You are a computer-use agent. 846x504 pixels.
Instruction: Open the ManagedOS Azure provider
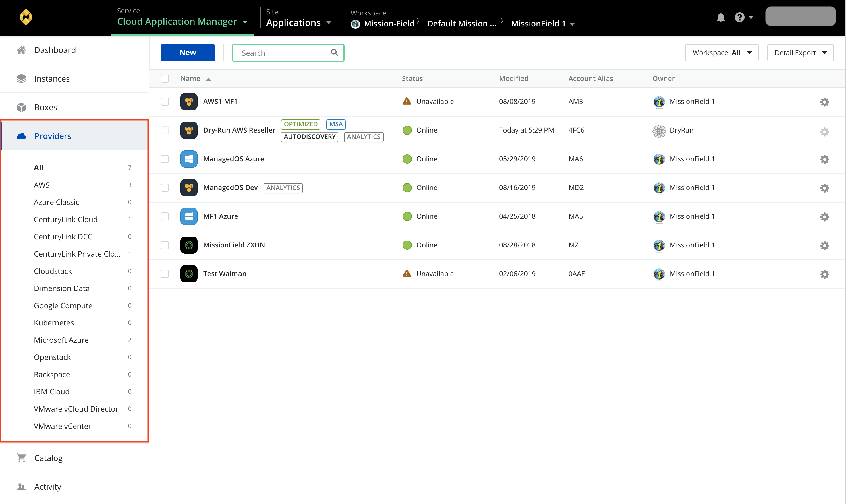point(233,159)
